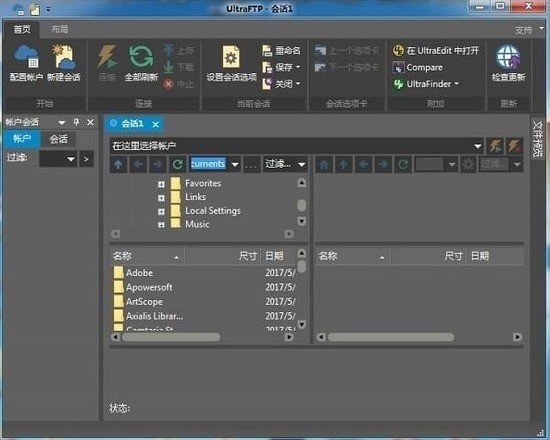Open 设置会话选项 session settings

(231, 56)
